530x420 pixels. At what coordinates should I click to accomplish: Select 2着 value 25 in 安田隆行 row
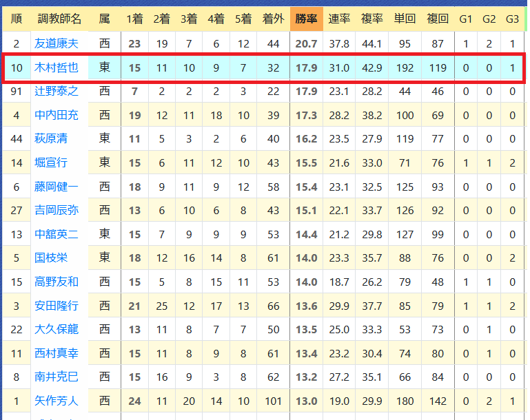click(x=161, y=306)
